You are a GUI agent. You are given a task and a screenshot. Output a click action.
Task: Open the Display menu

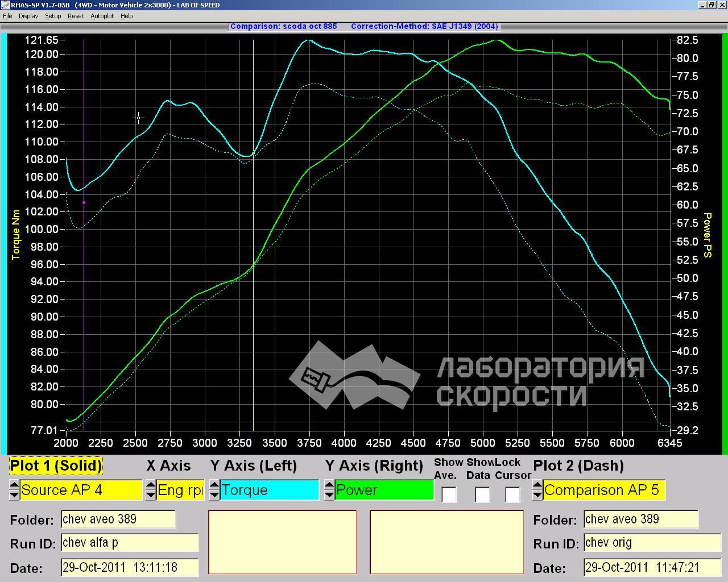pyautogui.click(x=28, y=16)
